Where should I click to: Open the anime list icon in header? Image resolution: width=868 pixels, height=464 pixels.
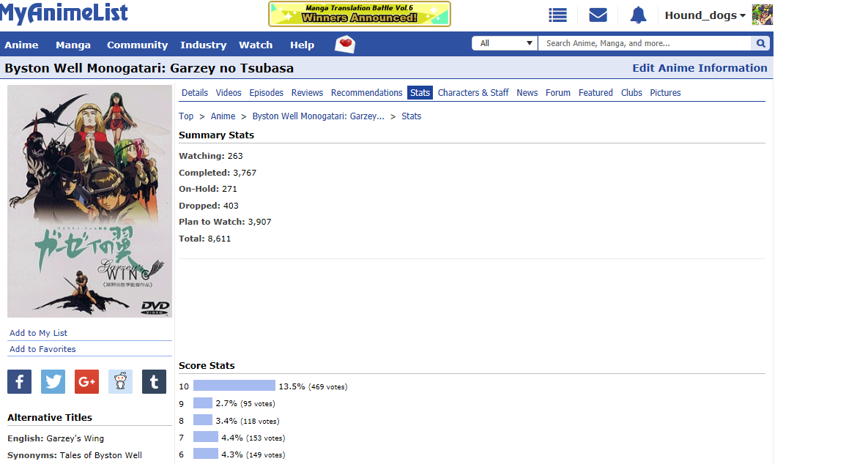(557, 15)
